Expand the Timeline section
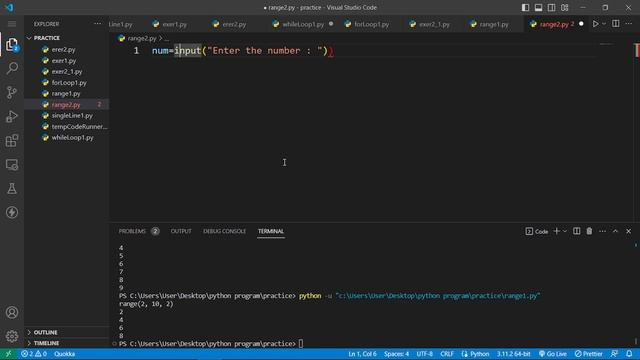 [x=46, y=343]
